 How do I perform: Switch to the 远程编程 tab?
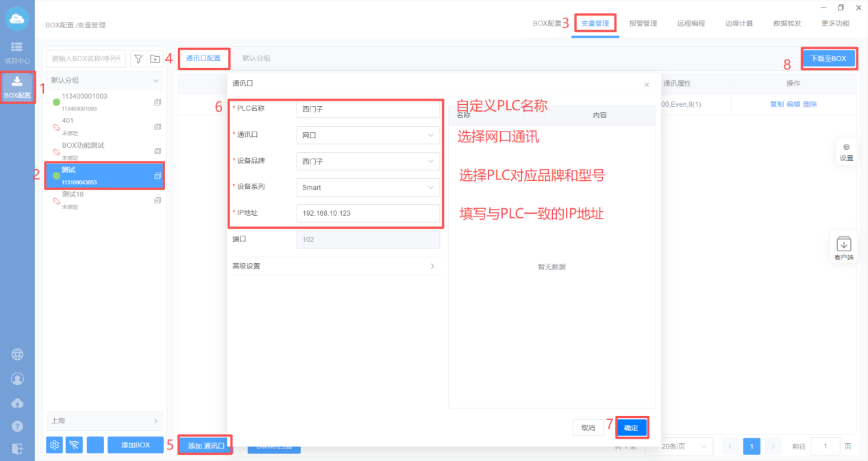691,23
